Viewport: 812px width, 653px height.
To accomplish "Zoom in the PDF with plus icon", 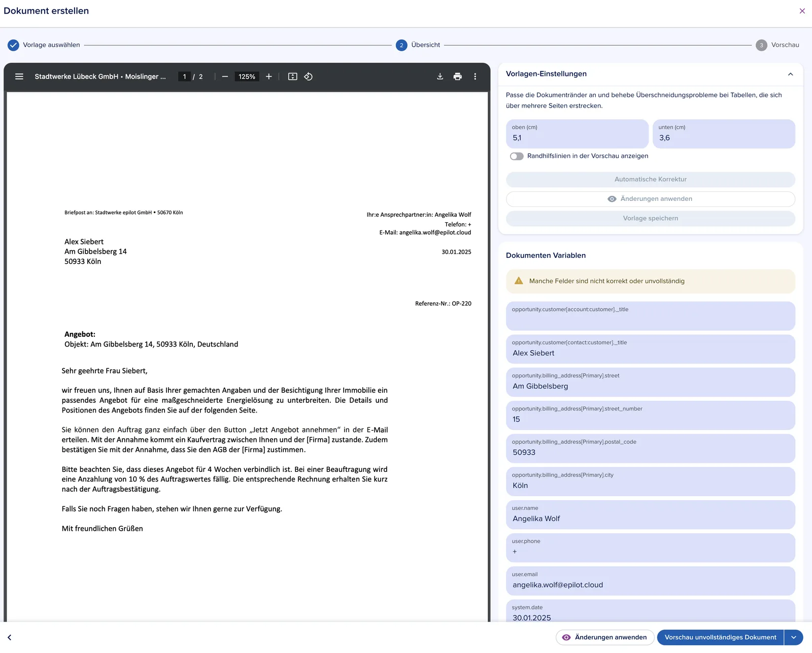I will [269, 77].
